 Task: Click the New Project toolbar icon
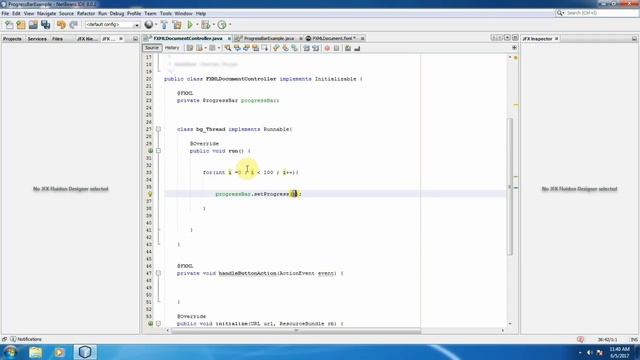point(21,25)
